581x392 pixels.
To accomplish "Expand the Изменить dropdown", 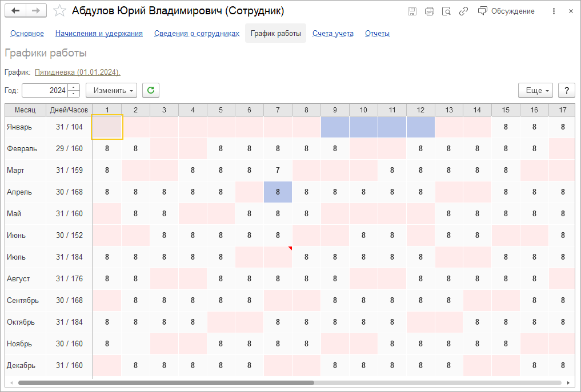I will [x=111, y=90].
